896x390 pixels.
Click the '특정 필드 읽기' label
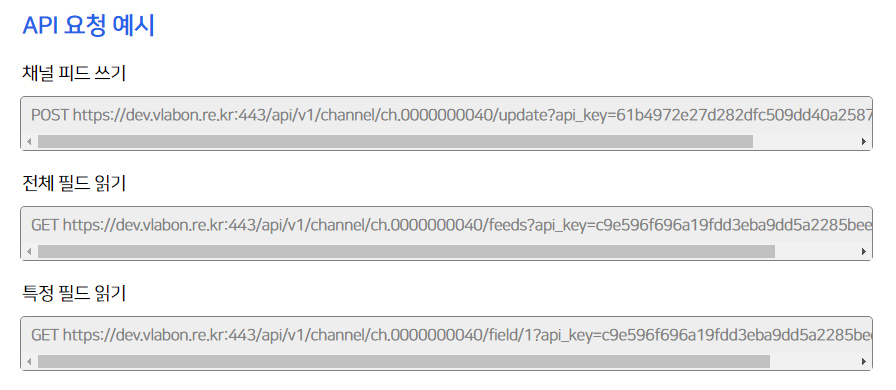coord(74,293)
